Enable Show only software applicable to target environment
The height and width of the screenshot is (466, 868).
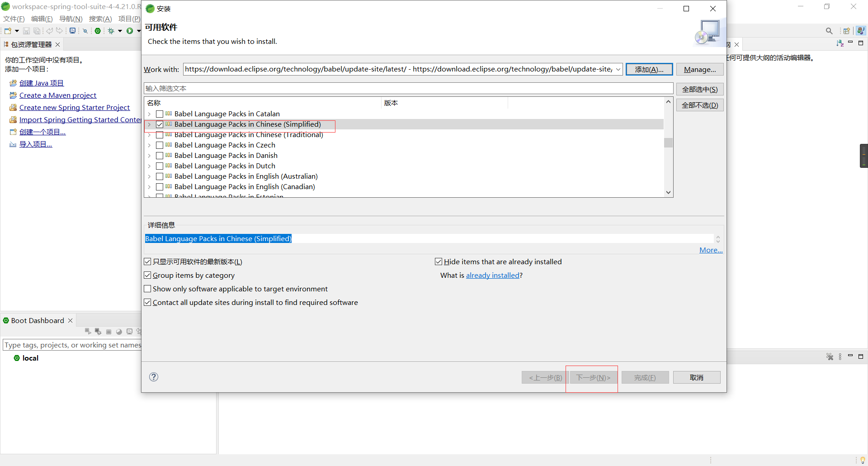point(147,289)
